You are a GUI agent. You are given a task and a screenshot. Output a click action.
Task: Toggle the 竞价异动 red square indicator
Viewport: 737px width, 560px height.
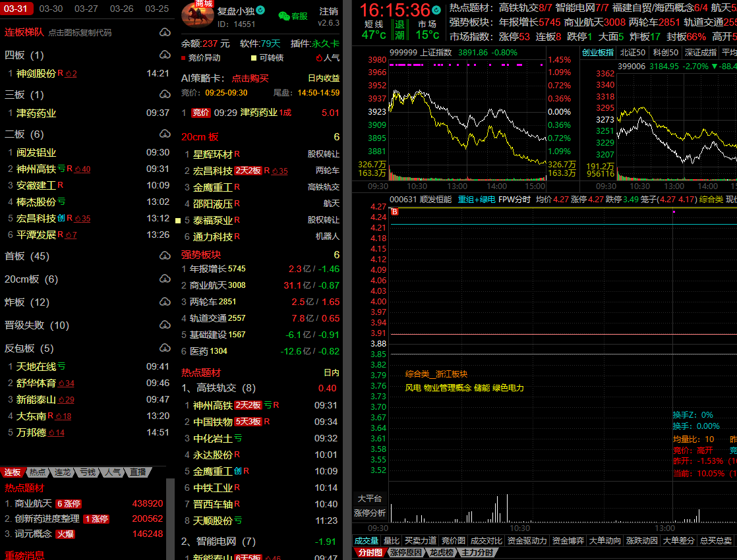coord(184,58)
